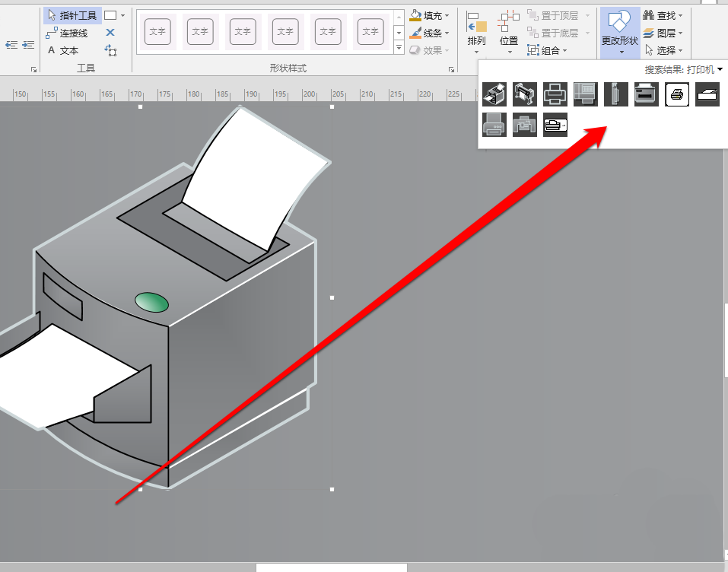Expand the shape styles gallery with bottom chevron

(x=398, y=48)
